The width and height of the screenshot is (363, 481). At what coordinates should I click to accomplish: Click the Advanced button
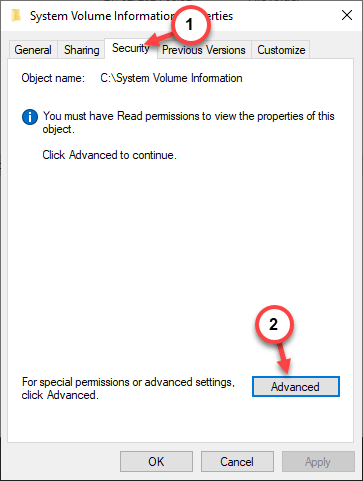[296, 387]
